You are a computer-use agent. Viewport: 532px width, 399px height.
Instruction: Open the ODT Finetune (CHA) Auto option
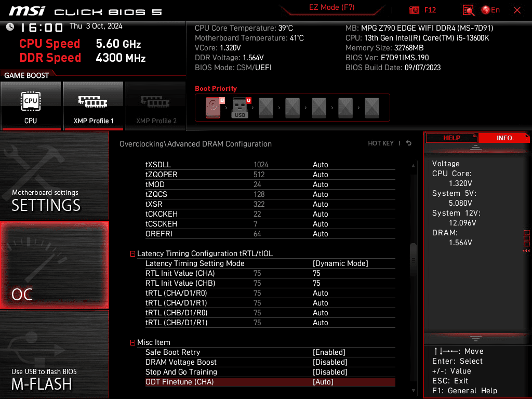pos(270,382)
